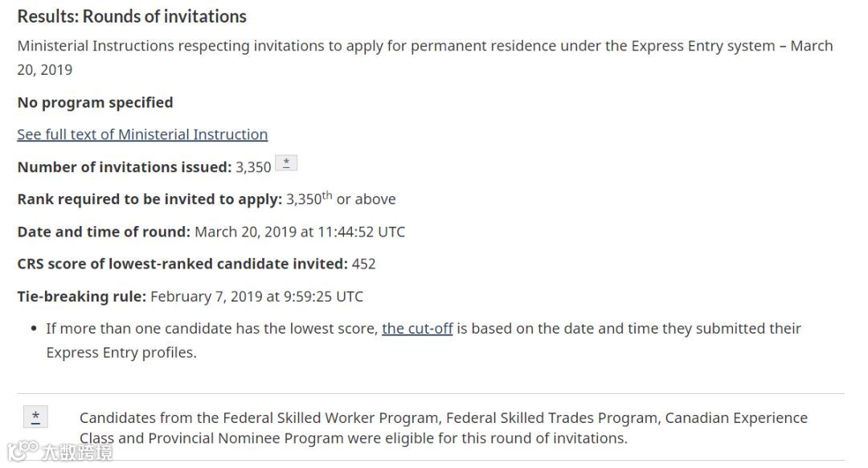Click the invitations issued value 3,350

tap(253, 167)
